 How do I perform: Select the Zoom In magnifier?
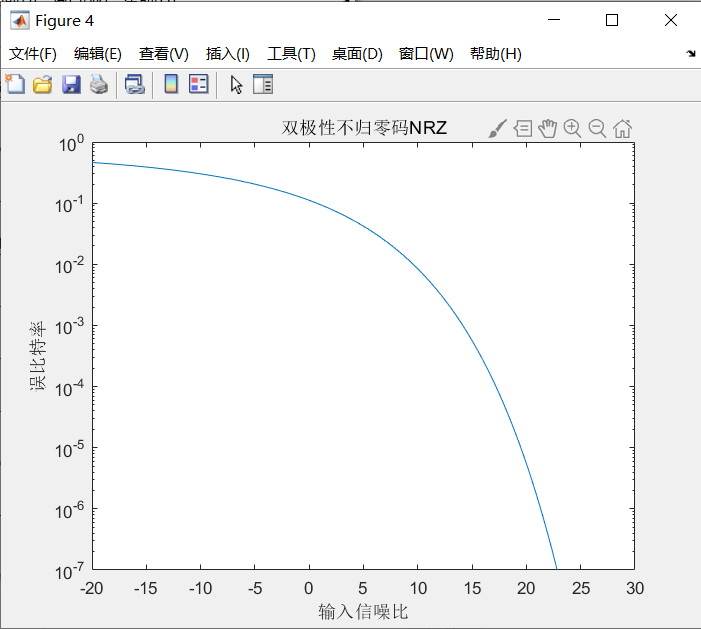click(572, 129)
